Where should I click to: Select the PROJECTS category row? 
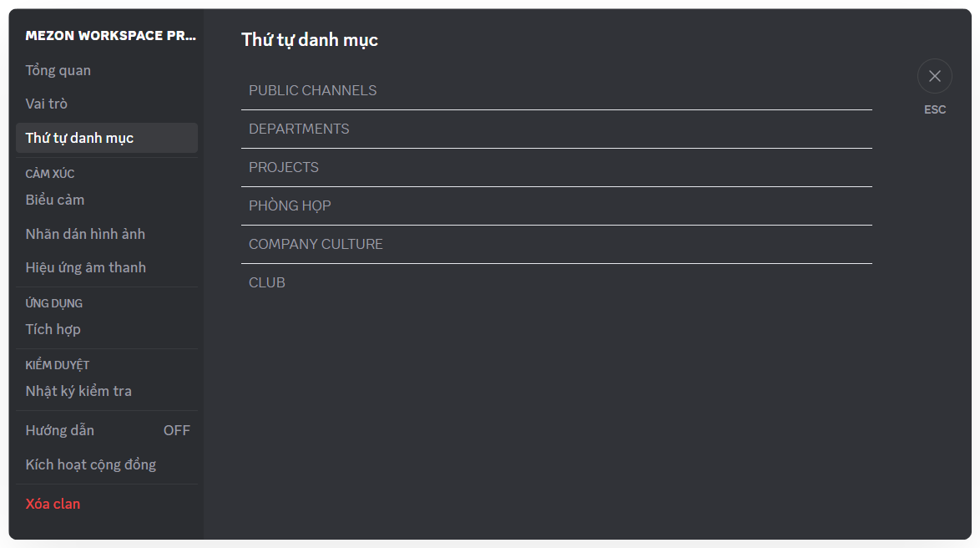click(x=556, y=167)
